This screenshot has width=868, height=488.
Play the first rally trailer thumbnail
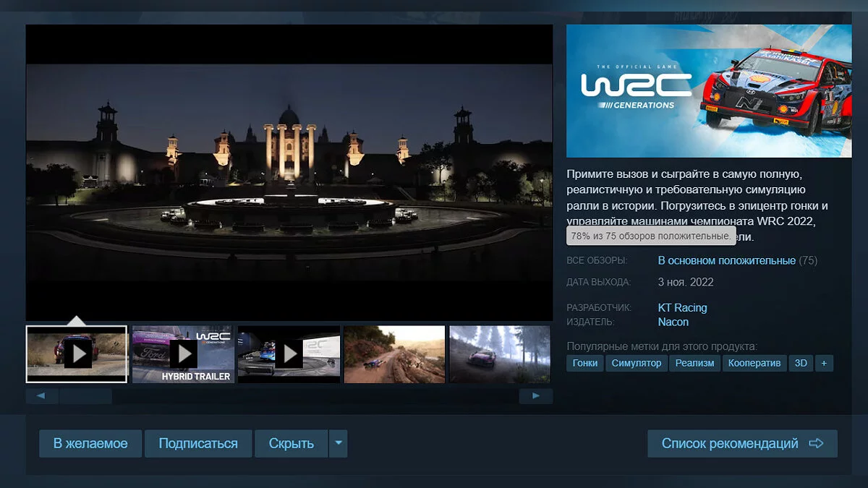77,354
